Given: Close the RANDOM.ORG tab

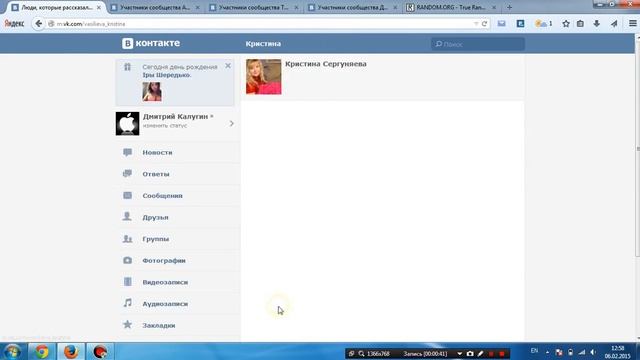Looking at the screenshot, I should coord(494,7).
